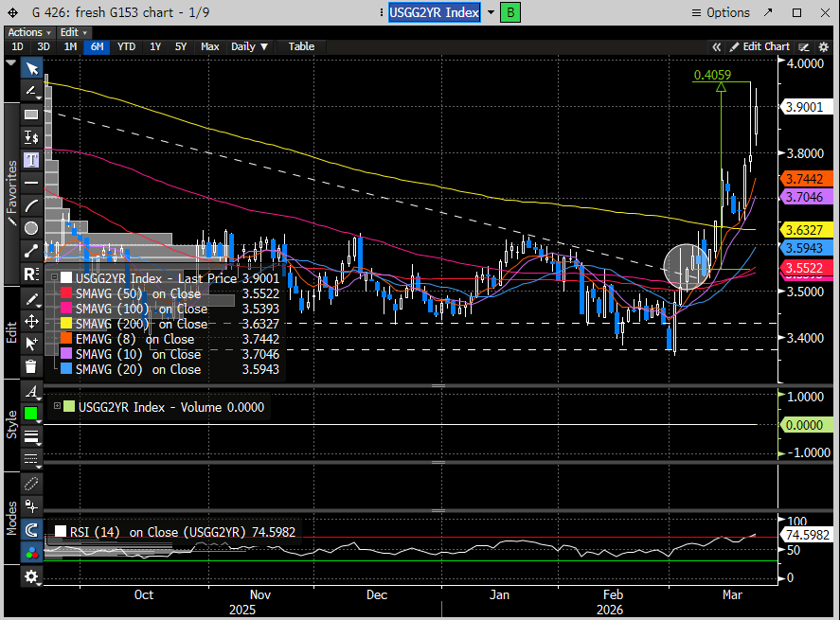Open the font style A tool
Screen dimensions: 840x620
point(31,391)
